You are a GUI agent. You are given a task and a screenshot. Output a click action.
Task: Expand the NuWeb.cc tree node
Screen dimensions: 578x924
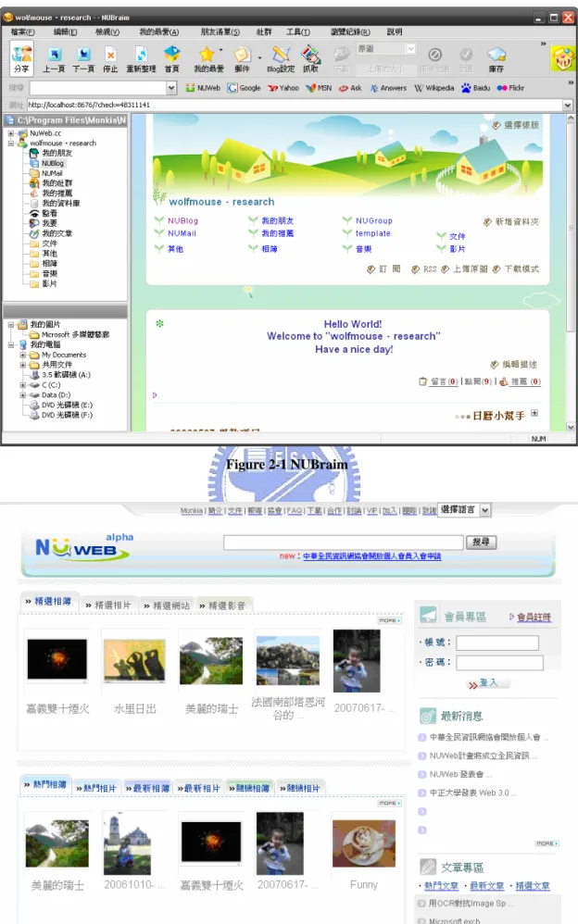[x=10, y=133]
